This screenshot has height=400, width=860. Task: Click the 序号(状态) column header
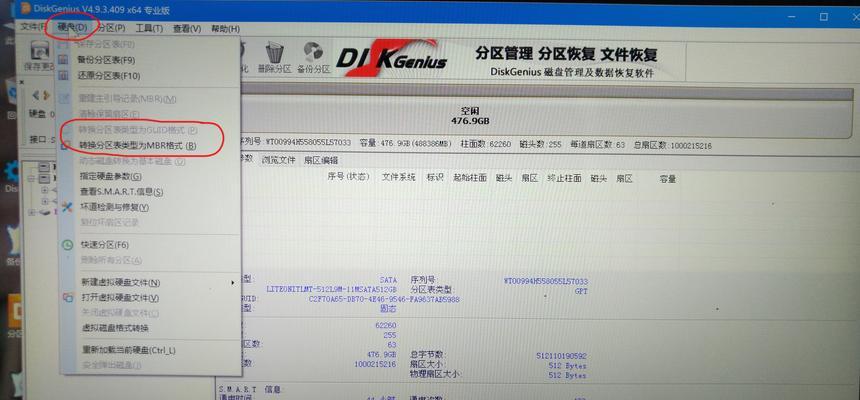(x=348, y=177)
